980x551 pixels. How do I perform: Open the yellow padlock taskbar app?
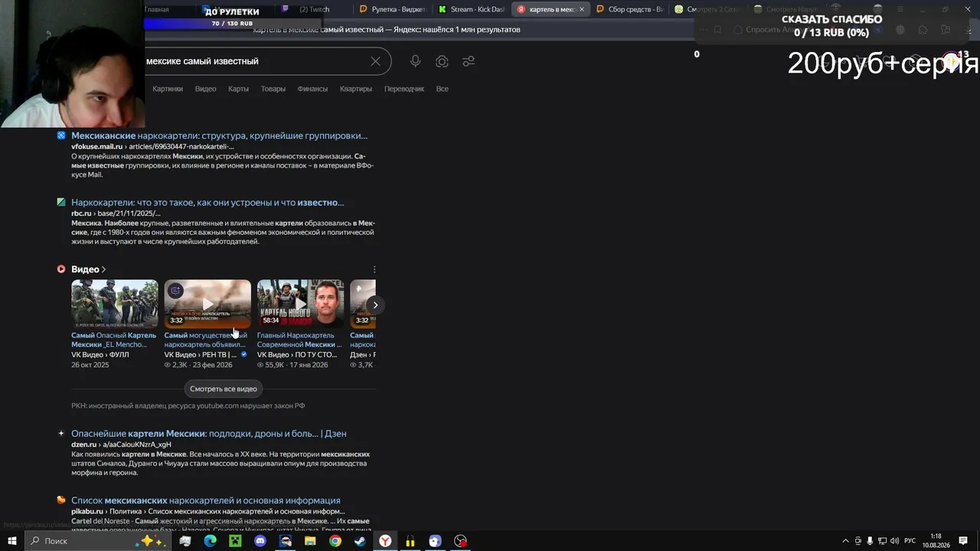[x=410, y=541]
